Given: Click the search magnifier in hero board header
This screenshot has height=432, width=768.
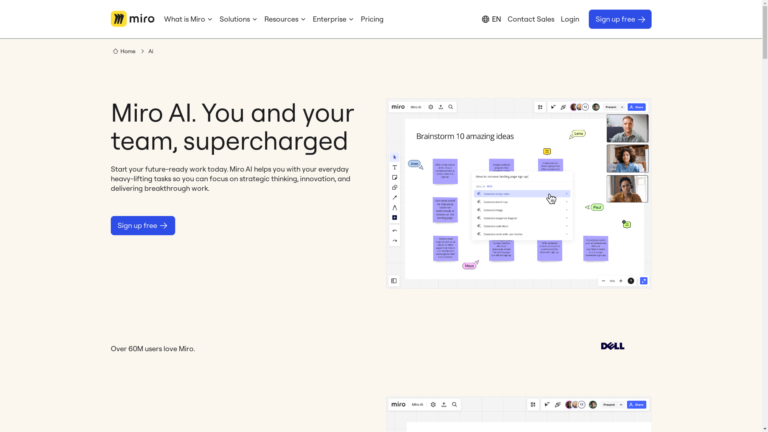Looking at the screenshot, I should coord(451,107).
